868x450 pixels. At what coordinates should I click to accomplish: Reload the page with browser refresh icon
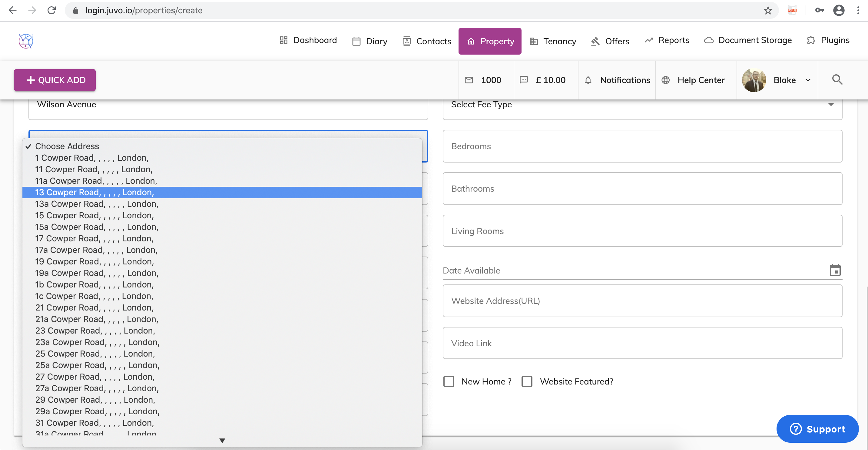51,10
